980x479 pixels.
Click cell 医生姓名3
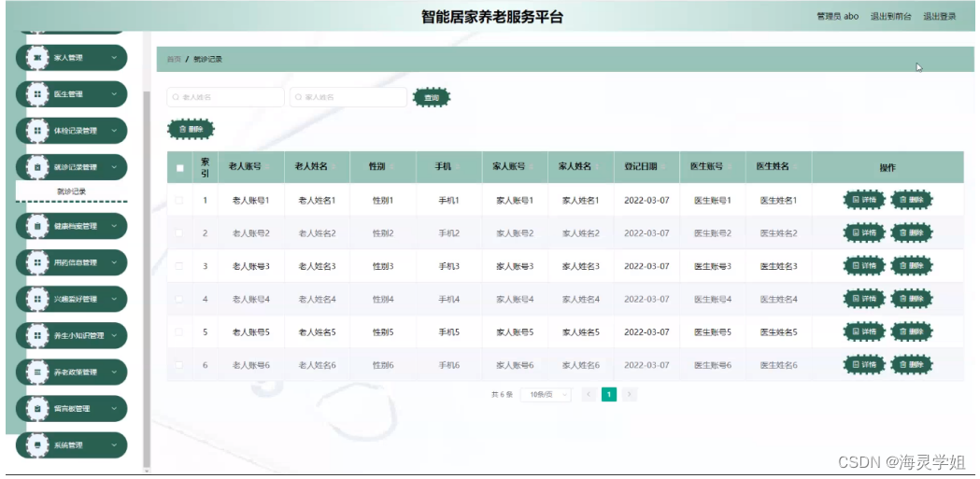(778, 266)
